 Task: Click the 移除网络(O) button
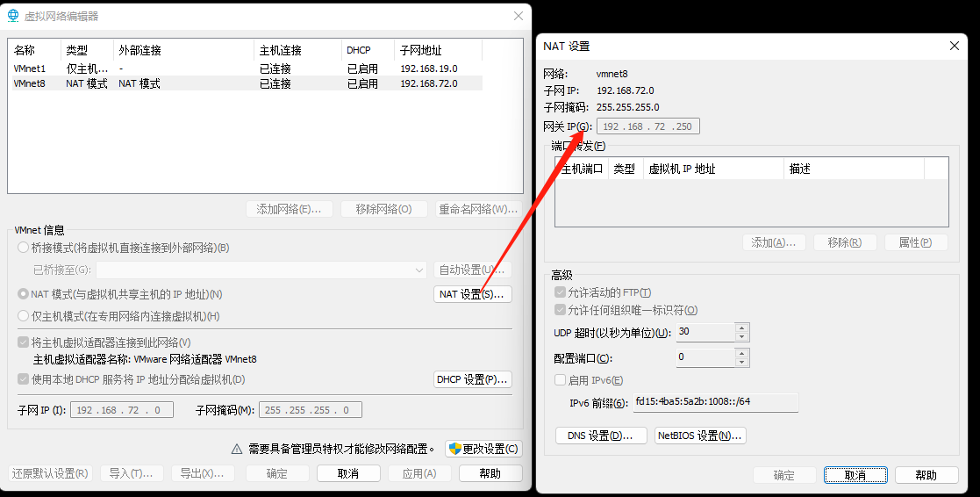coord(383,210)
